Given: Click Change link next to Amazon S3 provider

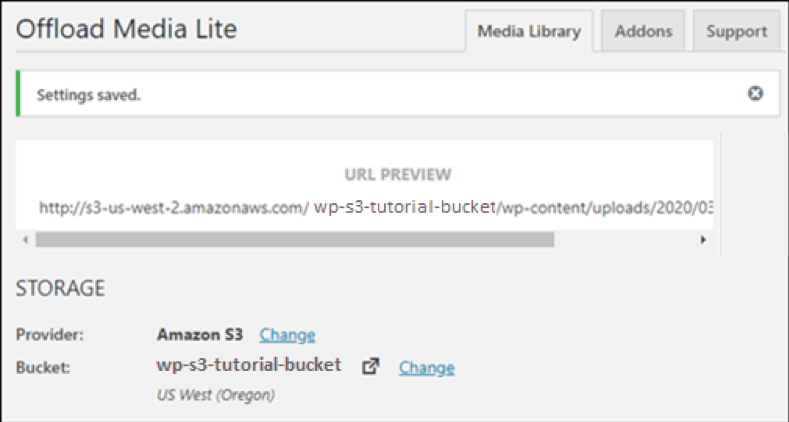Looking at the screenshot, I should 287,334.
